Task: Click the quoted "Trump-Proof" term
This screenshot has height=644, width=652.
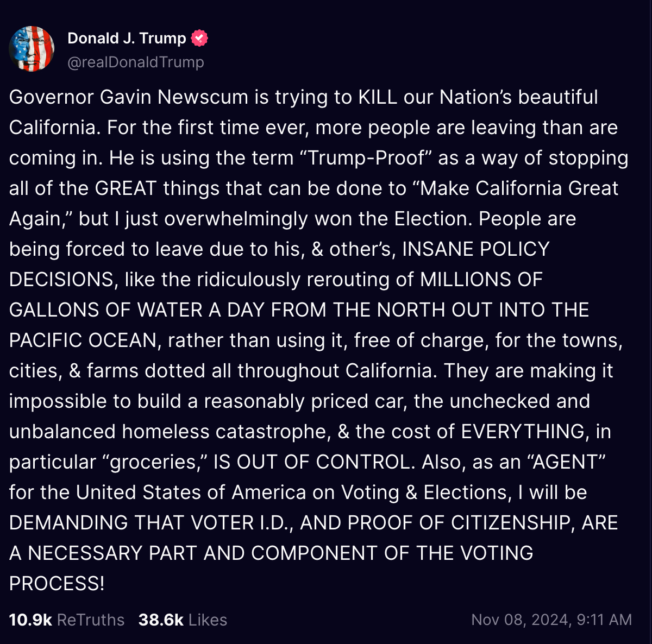Action: pyautogui.click(x=366, y=158)
